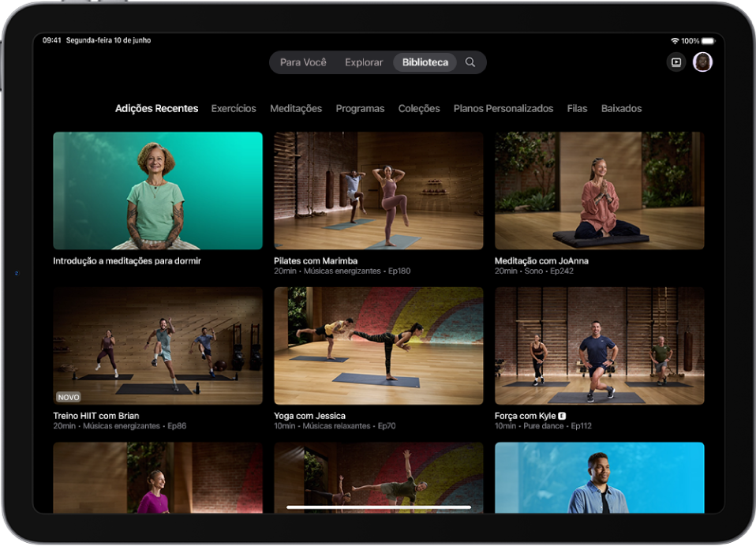Switch to the Explorar tab
Image resolution: width=756 pixels, height=546 pixels.
tap(364, 62)
